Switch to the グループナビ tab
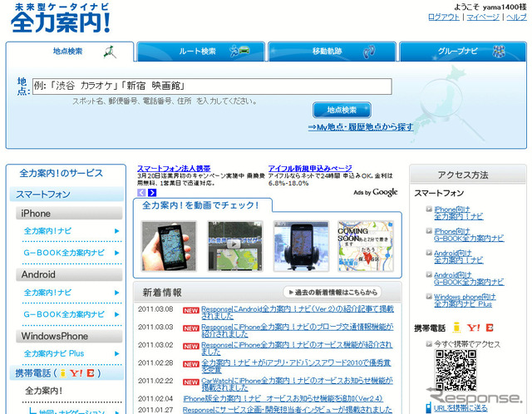This screenshot has width=532, height=414. point(463,52)
